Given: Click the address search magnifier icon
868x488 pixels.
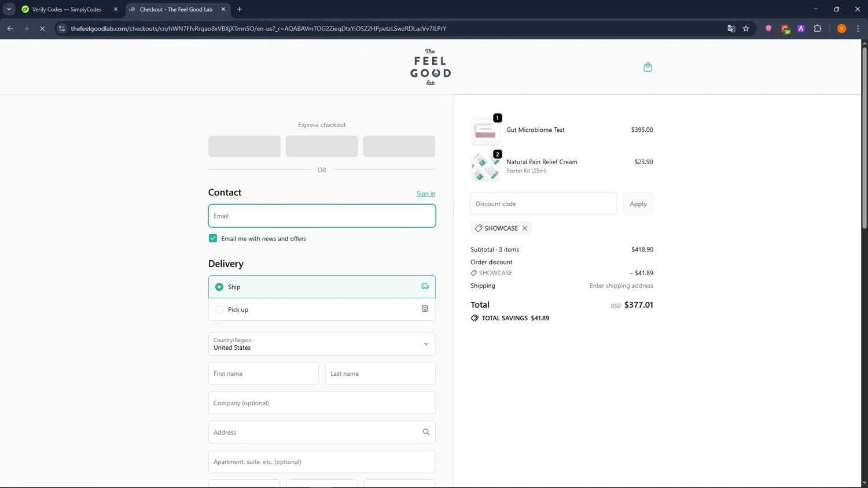Looking at the screenshot, I should pos(426,432).
